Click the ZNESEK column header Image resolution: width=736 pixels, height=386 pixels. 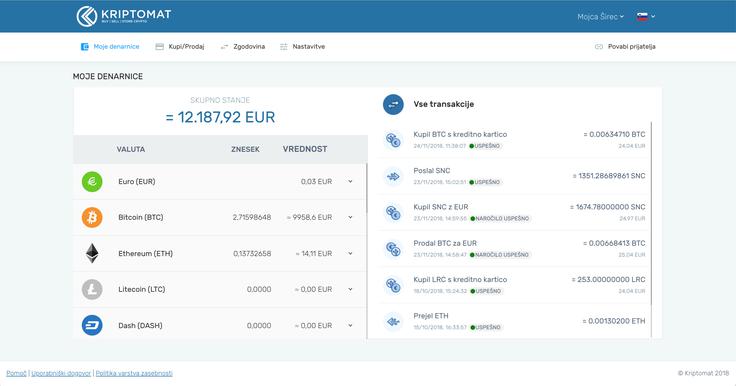(x=245, y=149)
